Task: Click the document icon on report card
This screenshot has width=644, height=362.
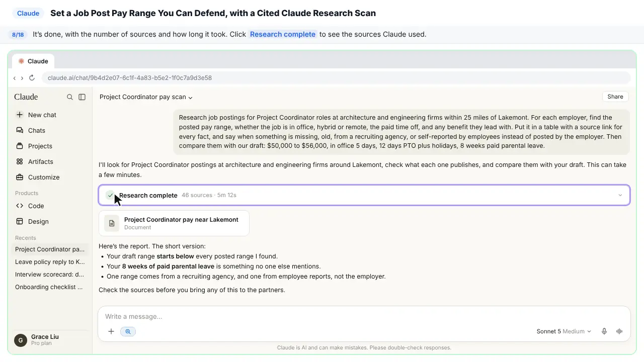Action: [x=112, y=223]
